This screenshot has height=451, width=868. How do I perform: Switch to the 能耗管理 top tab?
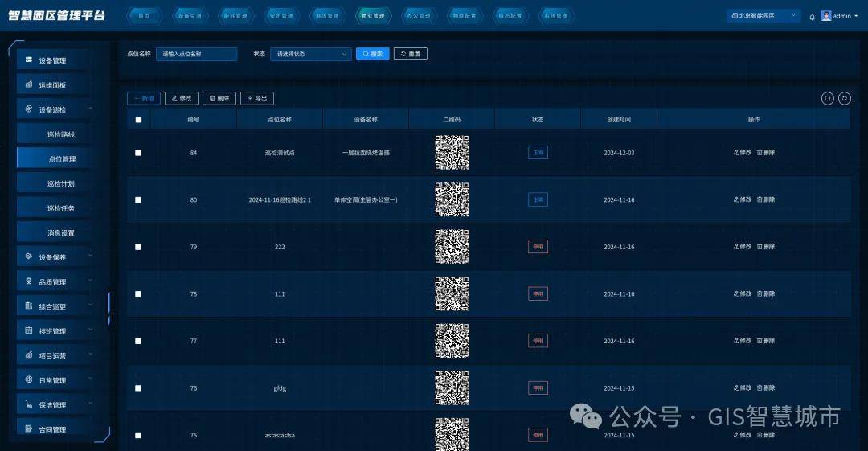235,16
